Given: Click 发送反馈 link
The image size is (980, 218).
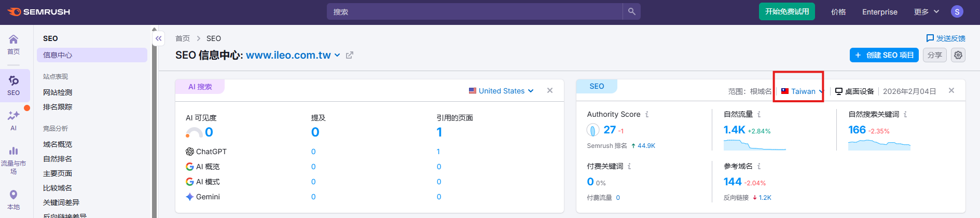Looking at the screenshot, I should pyautogui.click(x=950, y=38).
